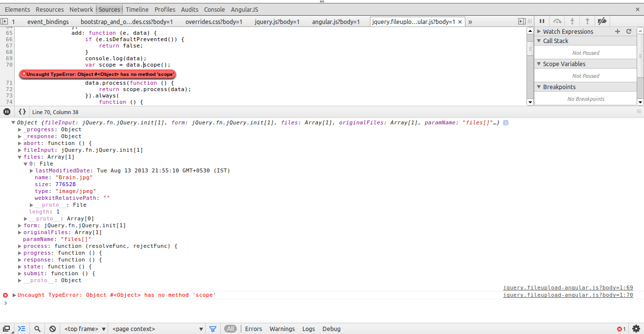Follow the jquery.fileupload-angular.js?body=1:70 link

(568, 294)
